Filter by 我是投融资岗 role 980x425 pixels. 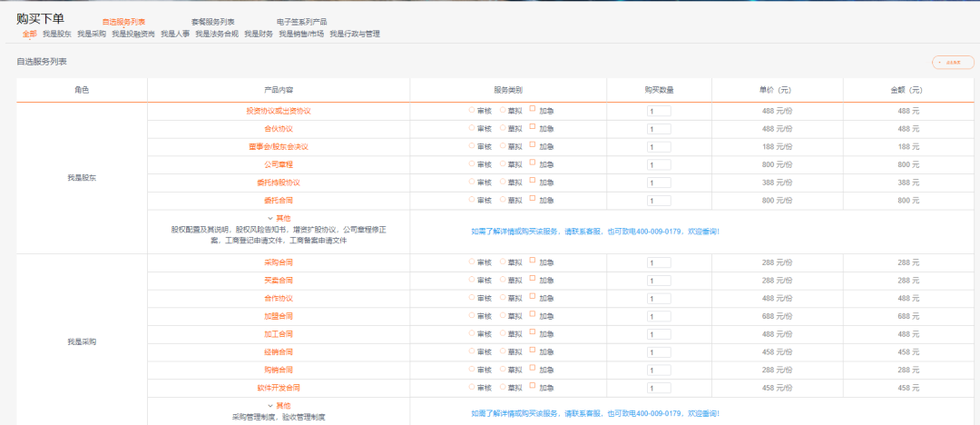[x=133, y=34]
